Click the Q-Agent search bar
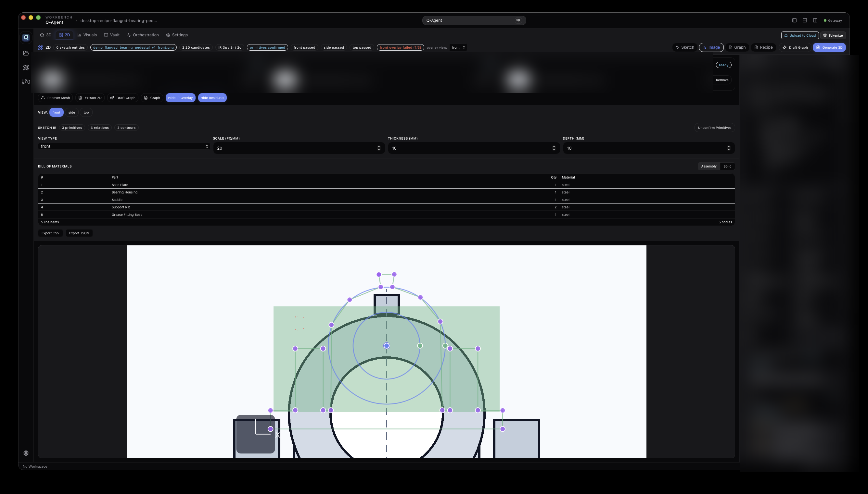The image size is (868, 494). pyautogui.click(x=474, y=20)
